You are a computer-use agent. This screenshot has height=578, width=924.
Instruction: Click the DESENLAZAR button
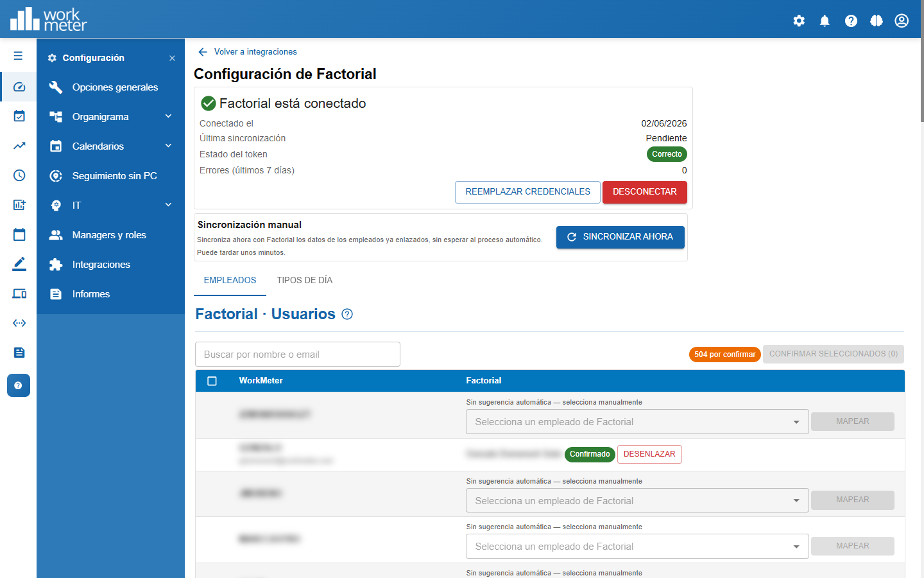tap(649, 454)
